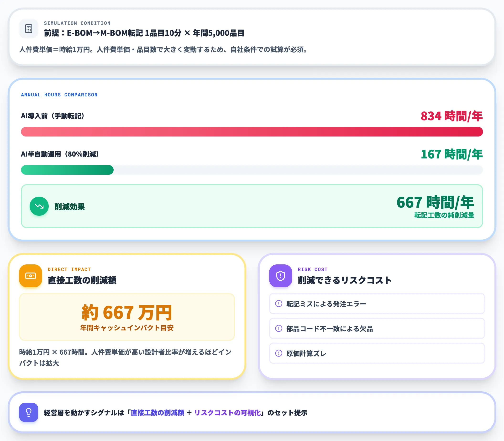This screenshot has width=504, height=441.
Task: Click the calculator icon beside SIMULATION CONDITION
Action: (x=29, y=29)
